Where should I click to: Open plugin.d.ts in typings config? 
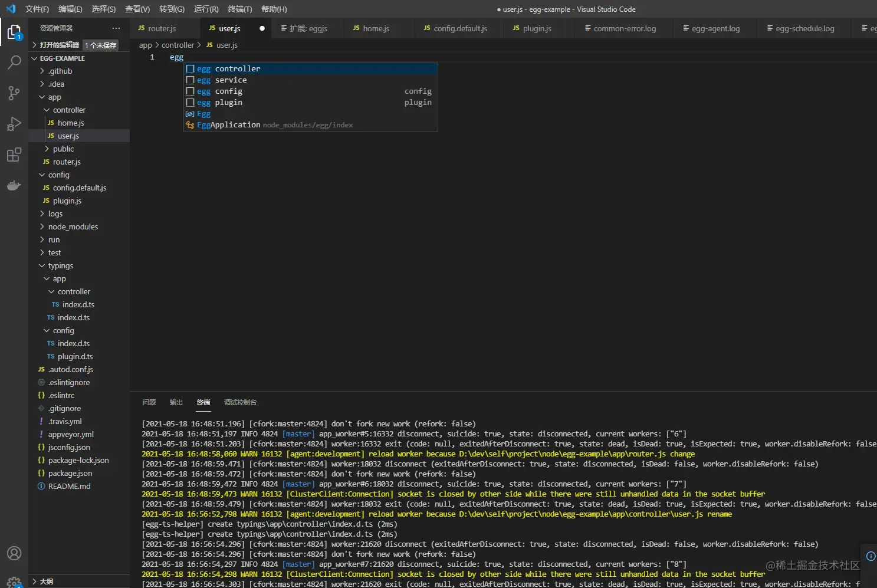point(80,356)
